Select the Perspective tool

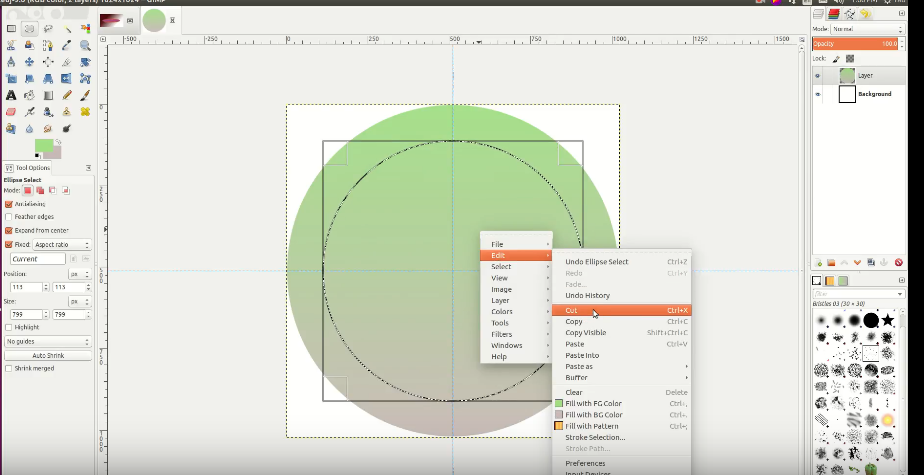click(x=48, y=78)
